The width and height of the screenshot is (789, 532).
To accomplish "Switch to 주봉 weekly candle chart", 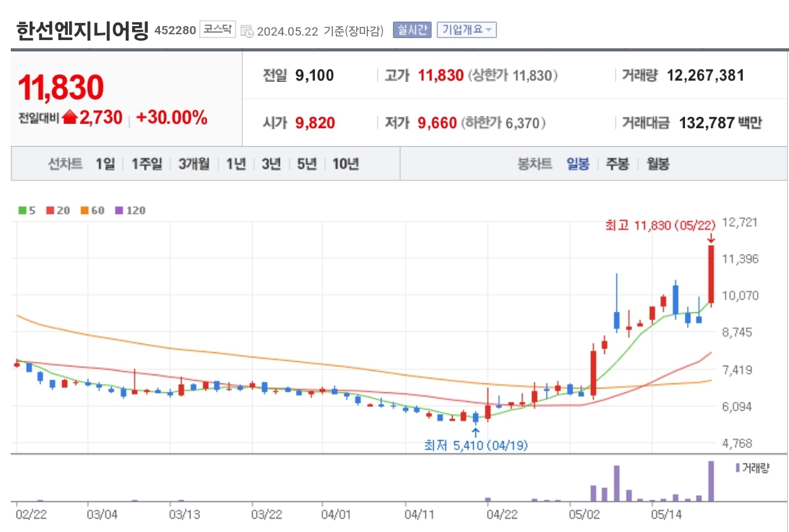I will click(618, 164).
